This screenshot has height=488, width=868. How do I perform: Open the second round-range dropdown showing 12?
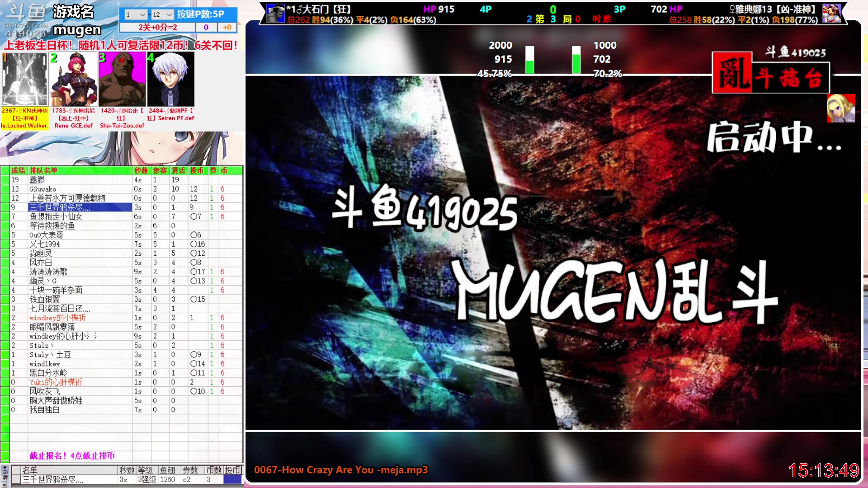[x=162, y=14]
